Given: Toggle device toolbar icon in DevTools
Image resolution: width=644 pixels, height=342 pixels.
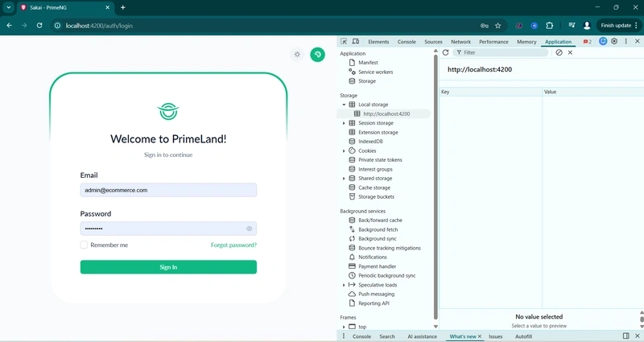Looking at the screenshot, I should click(356, 42).
